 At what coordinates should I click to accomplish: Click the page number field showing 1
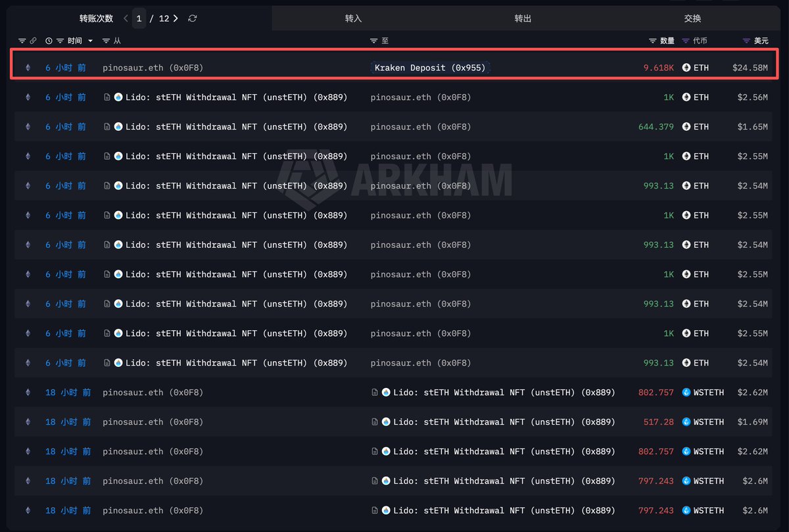click(139, 18)
